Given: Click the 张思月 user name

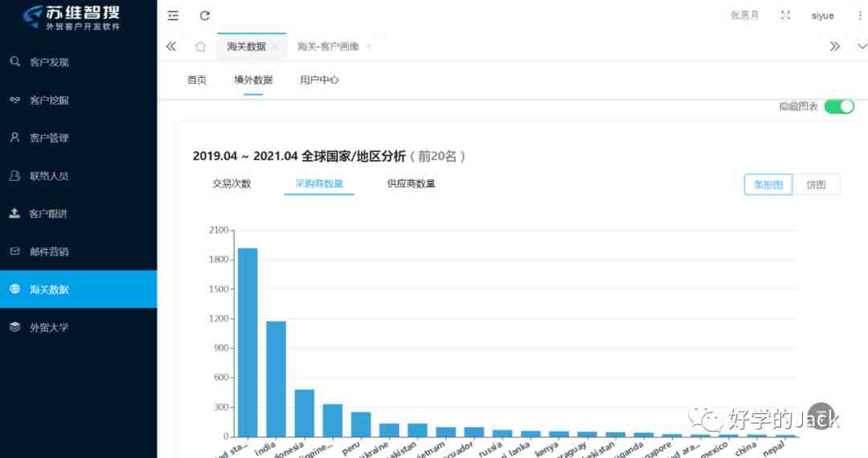Looking at the screenshot, I should [744, 15].
